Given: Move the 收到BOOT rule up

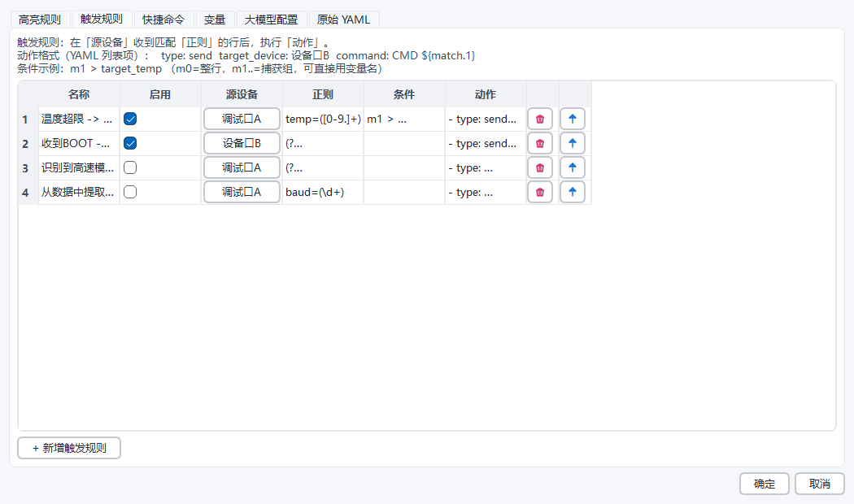Looking at the screenshot, I should click(x=572, y=143).
